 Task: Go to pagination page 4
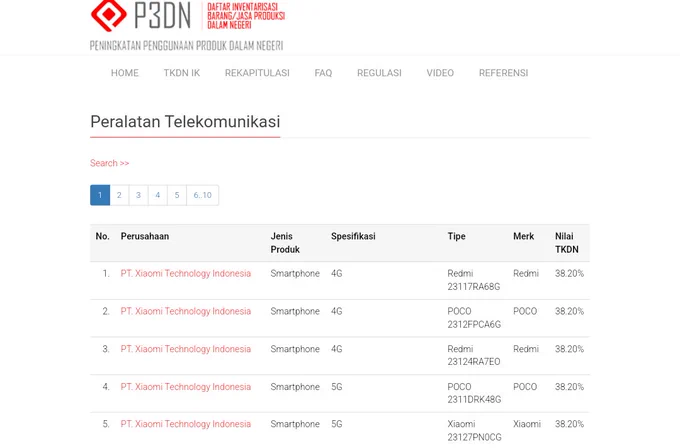pyautogui.click(x=157, y=195)
